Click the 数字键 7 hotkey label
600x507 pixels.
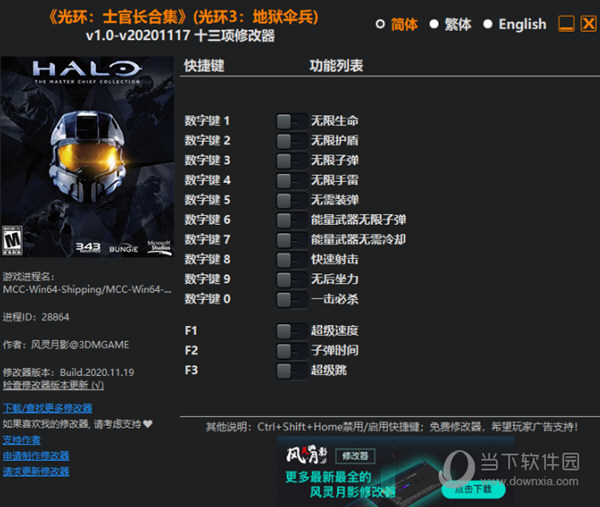click(x=207, y=240)
